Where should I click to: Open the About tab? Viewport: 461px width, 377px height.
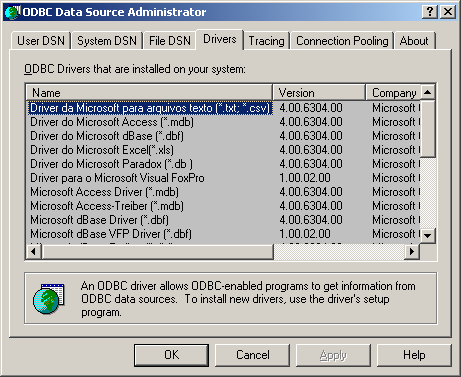pos(414,41)
